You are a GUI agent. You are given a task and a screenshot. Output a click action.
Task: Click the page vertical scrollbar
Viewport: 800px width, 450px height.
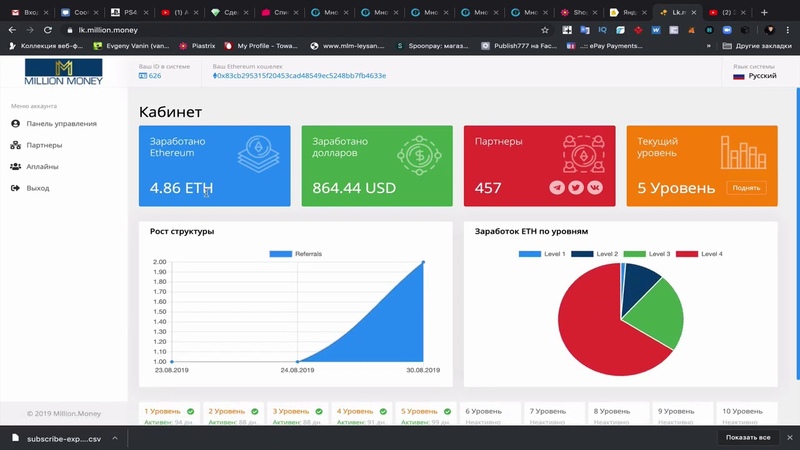pos(797,234)
